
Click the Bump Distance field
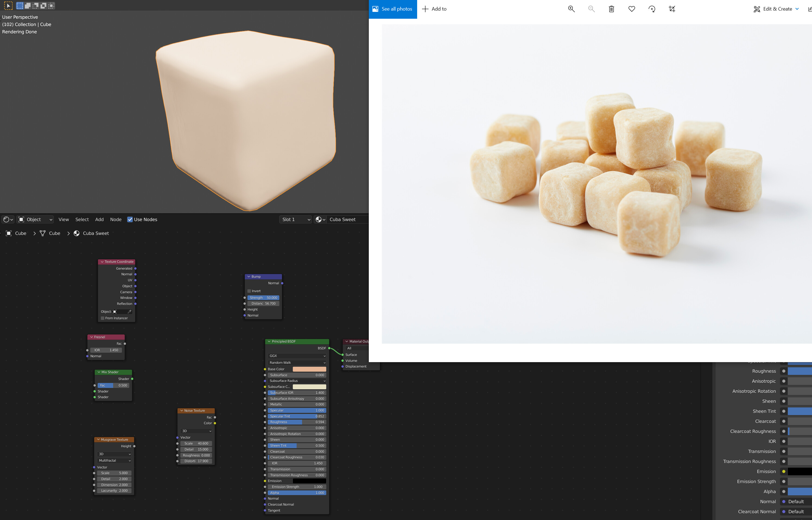[264, 304]
